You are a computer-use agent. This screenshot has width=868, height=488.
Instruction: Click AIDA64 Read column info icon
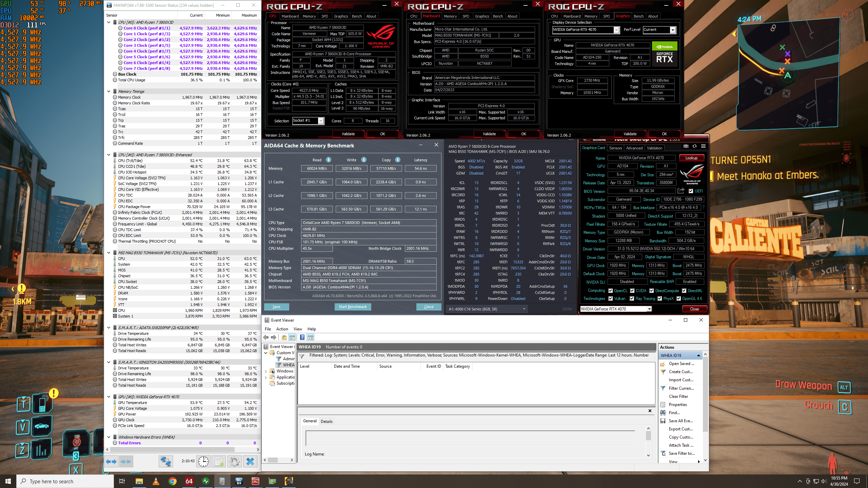328,160
